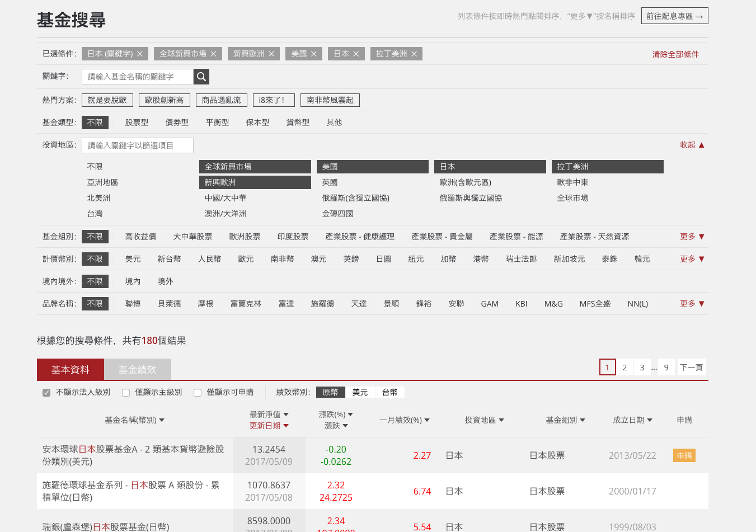
Task: Remove the 日本 (關鍵字) filter tag
Action: (140, 54)
